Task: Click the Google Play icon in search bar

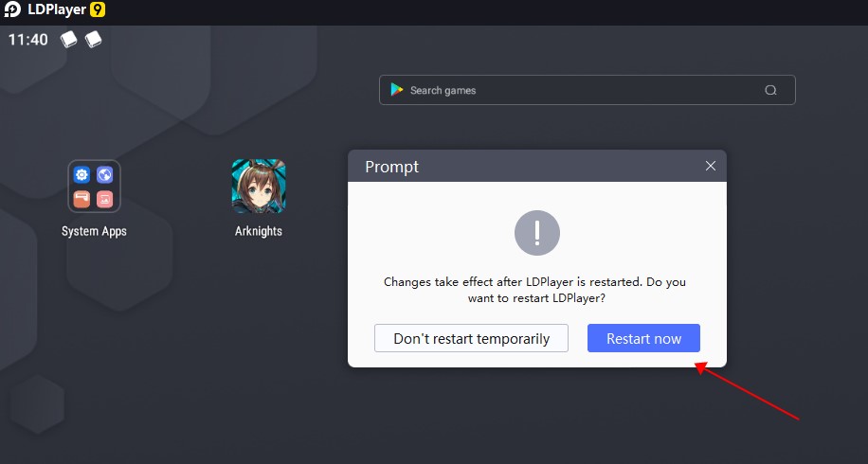Action: pos(396,90)
